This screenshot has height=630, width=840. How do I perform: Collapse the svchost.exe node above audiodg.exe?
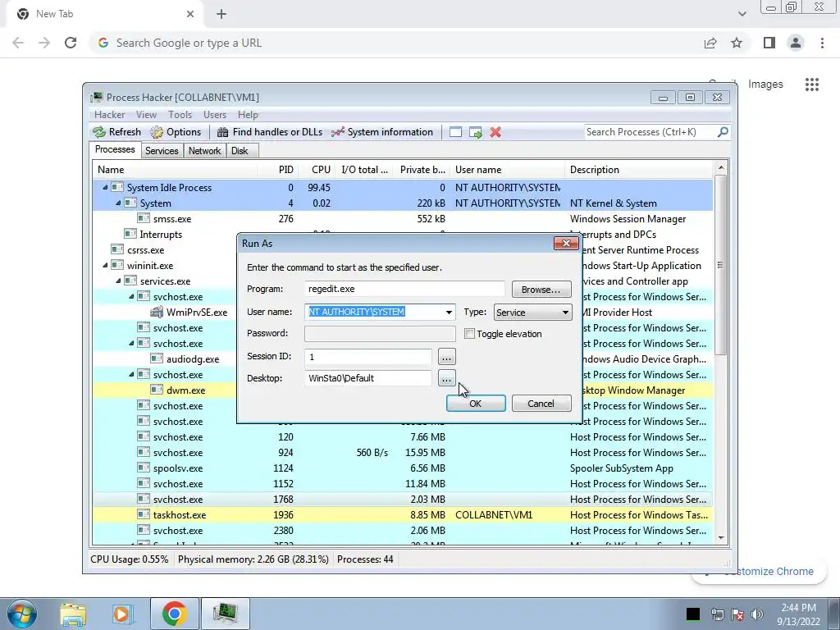coord(131,343)
